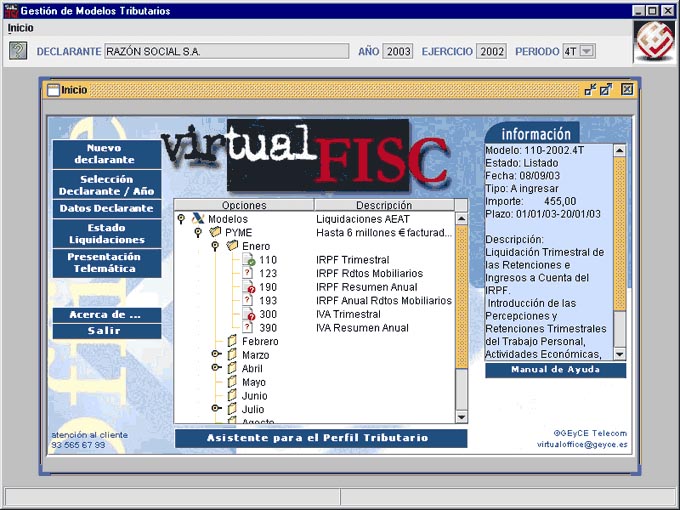
Task: Click the document icon of model 390
Action: [x=247, y=327]
